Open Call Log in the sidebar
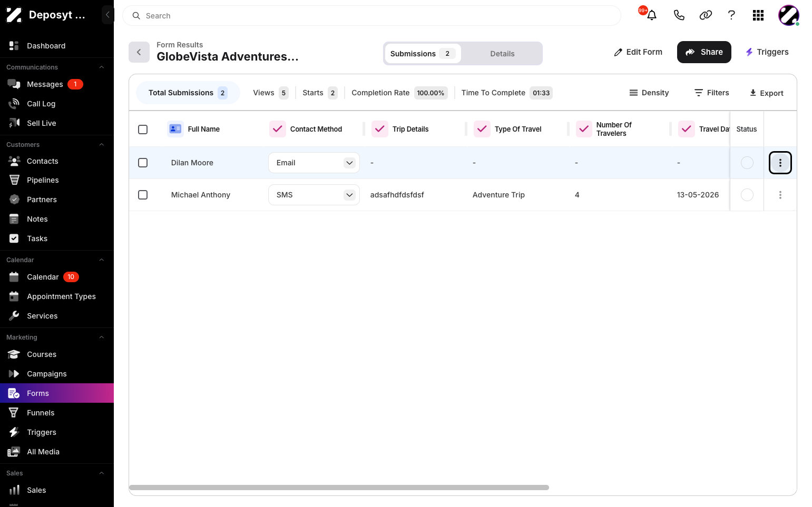This screenshot has width=812, height=507. (x=57, y=104)
